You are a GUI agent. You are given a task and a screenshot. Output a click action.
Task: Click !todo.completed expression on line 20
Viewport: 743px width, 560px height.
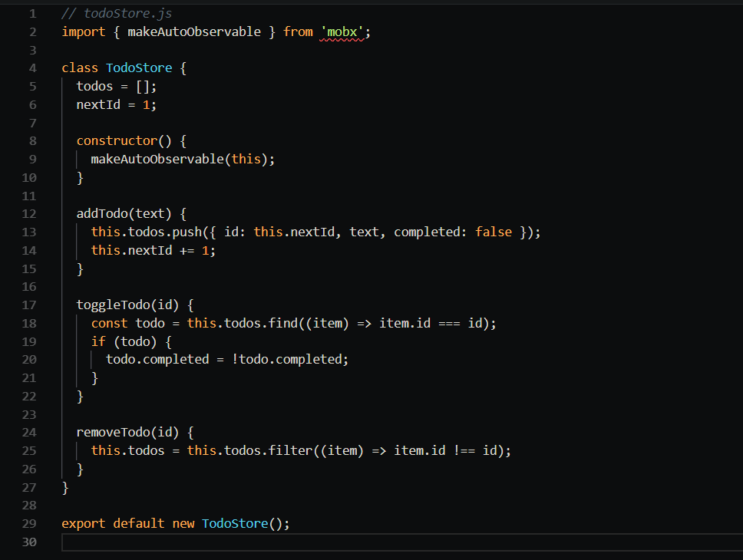coord(288,359)
